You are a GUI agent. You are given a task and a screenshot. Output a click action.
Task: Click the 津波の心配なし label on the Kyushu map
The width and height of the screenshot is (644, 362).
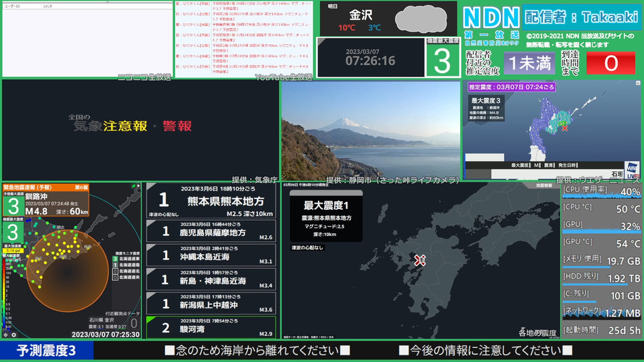click(x=307, y=247)
